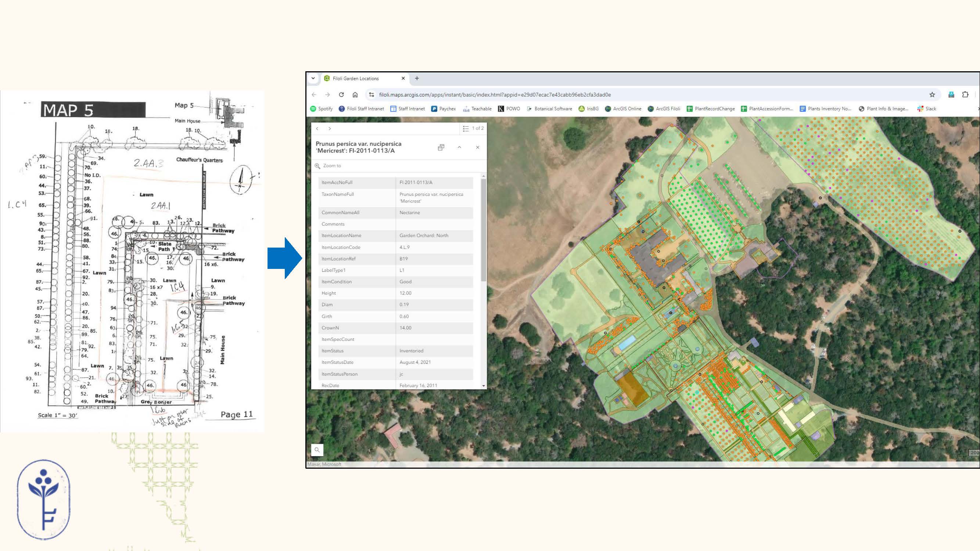
Task: Reload the browser page
Action: [341, 95]
